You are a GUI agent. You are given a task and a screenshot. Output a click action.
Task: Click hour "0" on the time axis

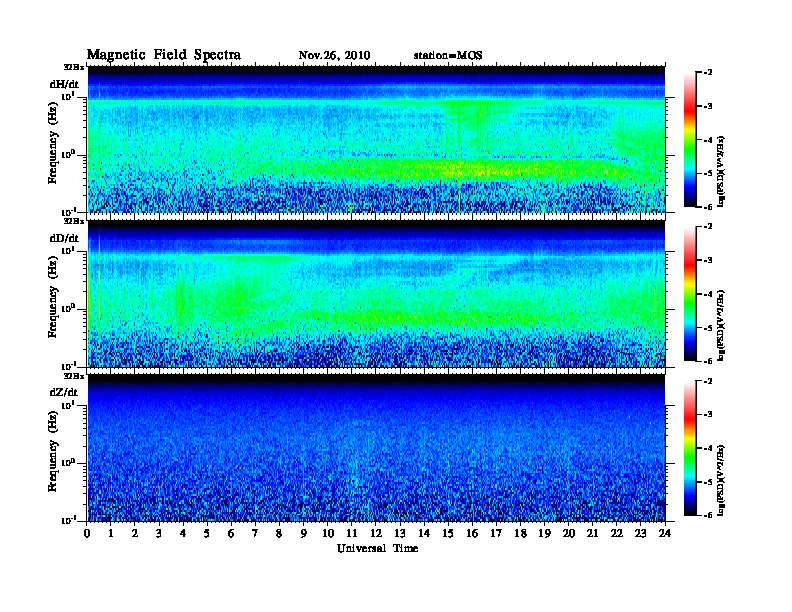tap(87, 533)
